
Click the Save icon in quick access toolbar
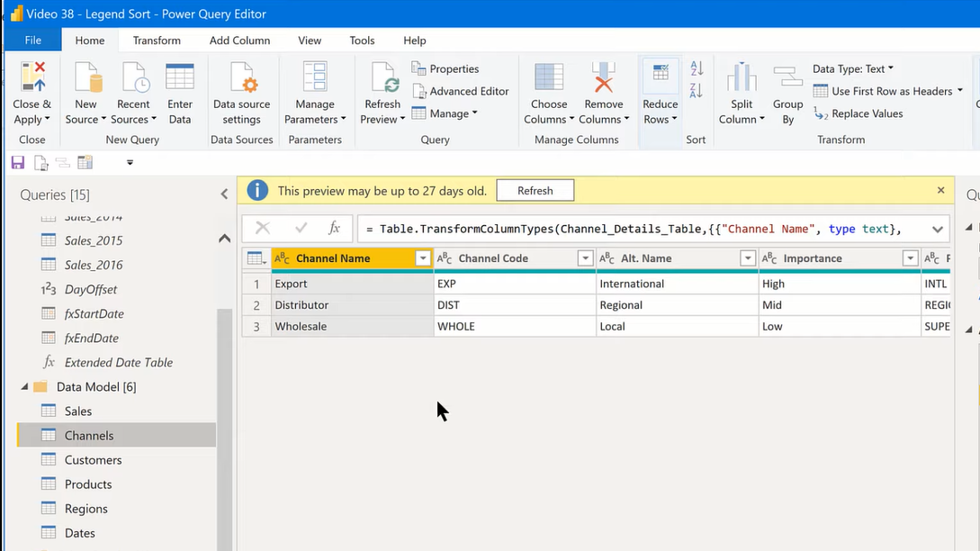(17, 163)
